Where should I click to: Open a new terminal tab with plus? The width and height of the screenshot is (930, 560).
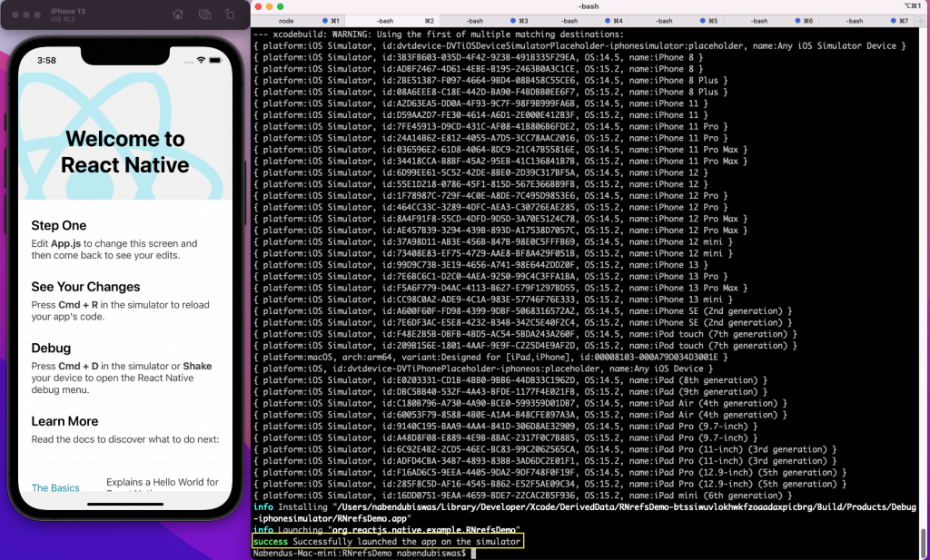[921, 21]
